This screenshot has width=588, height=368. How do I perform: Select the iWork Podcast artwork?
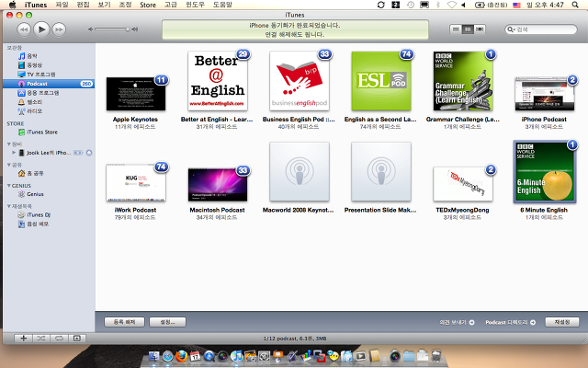pyautogui.click(x=136, y=182)
